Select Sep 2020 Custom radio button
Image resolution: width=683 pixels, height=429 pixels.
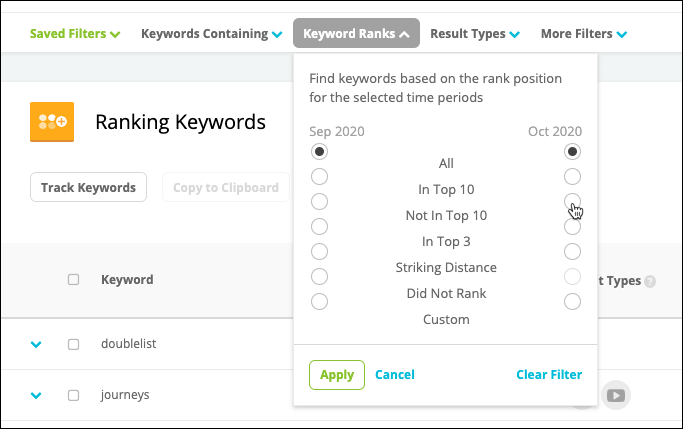pyautogui.click(x=319, y=301)
